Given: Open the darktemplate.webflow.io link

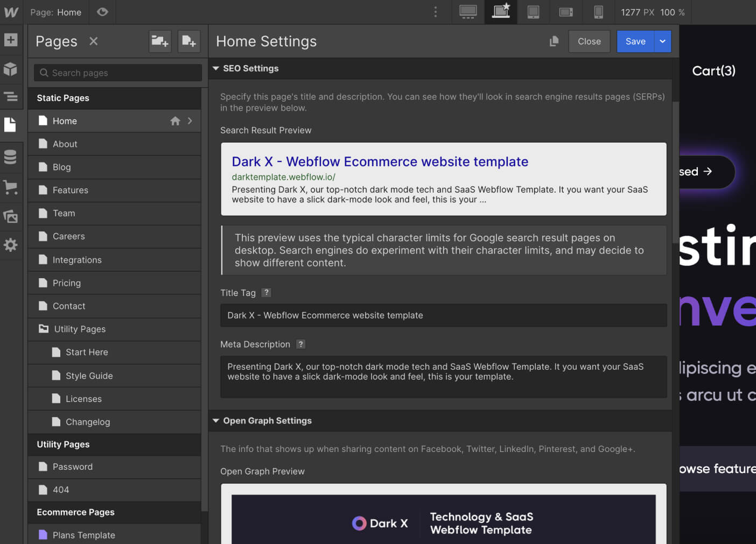Looking at the screenshot, I should pyautogui.click(x=283, y=176).
